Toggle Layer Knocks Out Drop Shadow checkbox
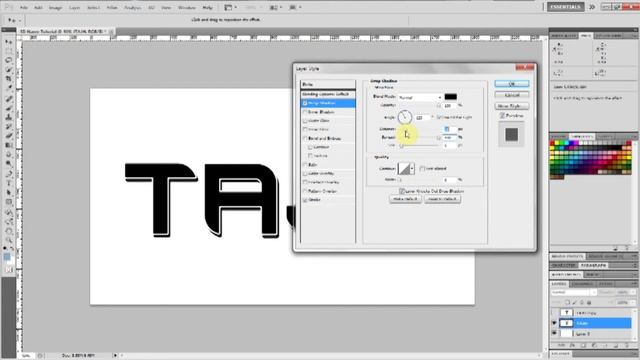Viewport: 640px width, 360px height. coord(402,191)
